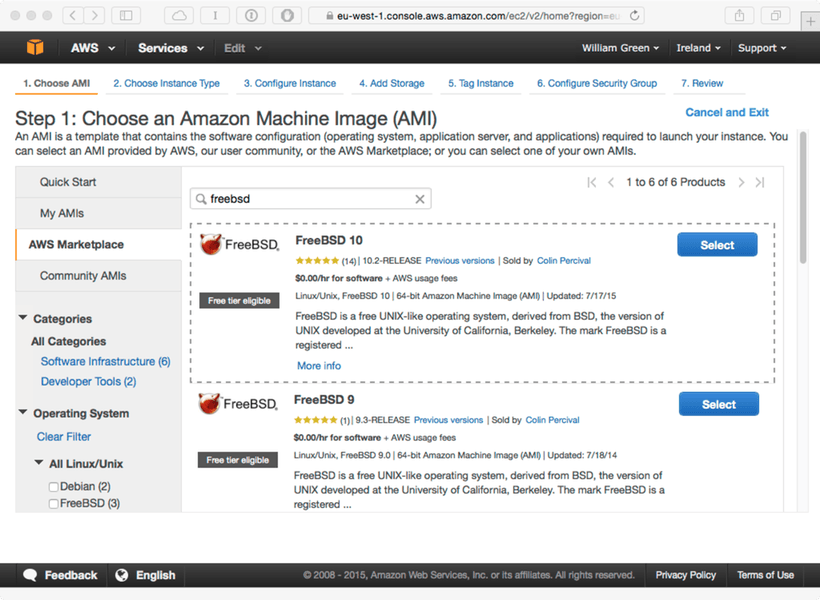
Task: Show My AMIs
Action: [99, 213]
